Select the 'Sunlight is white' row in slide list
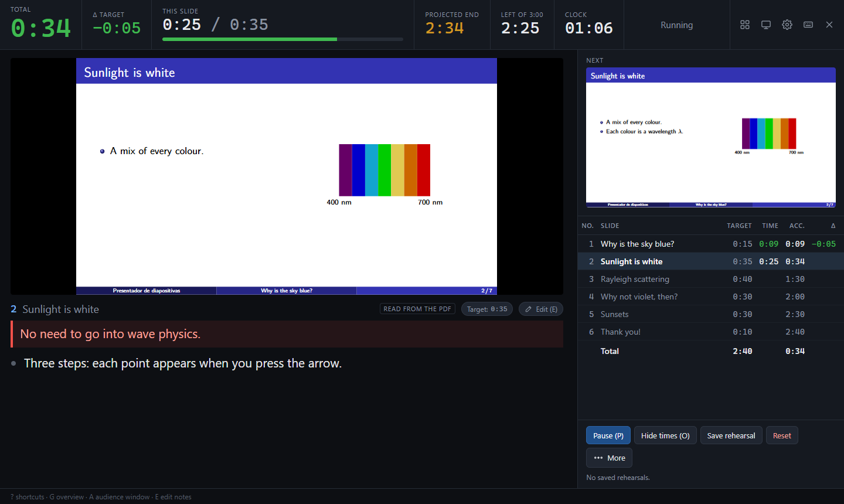This screenshot has height=504, width=844. click(710, 261)
